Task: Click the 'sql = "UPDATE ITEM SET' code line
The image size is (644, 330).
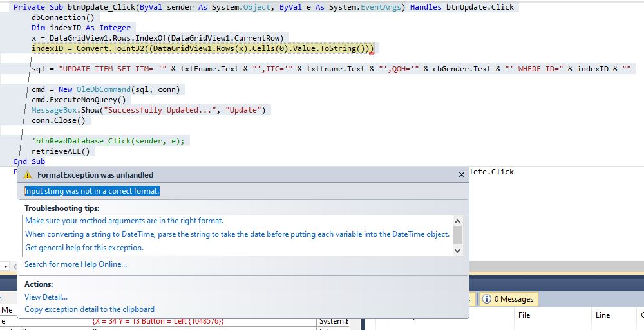Action: coord(331,69)
